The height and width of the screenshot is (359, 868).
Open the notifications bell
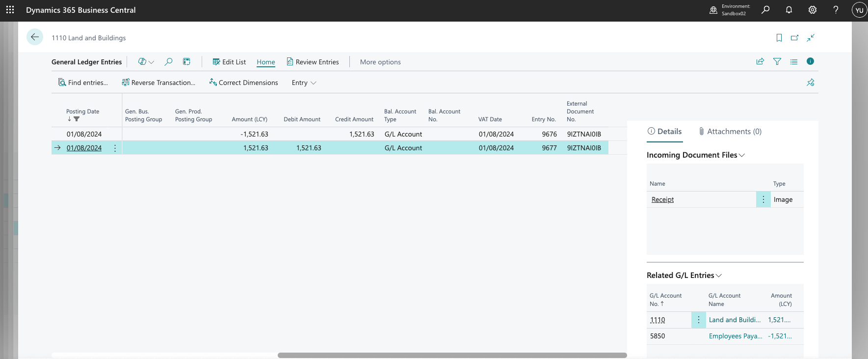tap(789, 10)
